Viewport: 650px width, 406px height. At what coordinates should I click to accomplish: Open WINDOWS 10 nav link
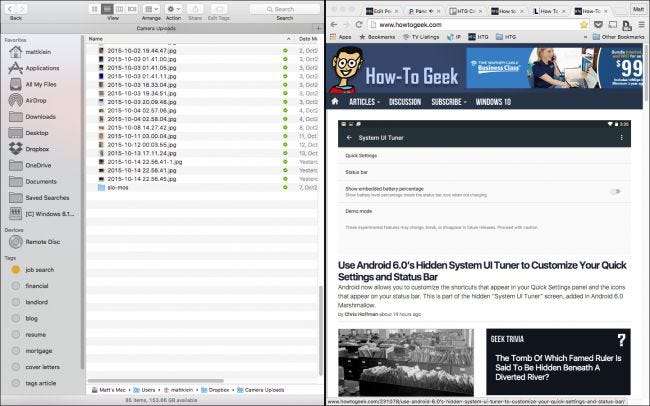493,102
